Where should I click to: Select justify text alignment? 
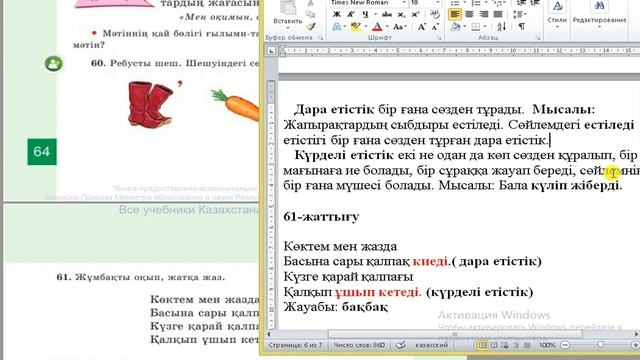tap(498, 15)
